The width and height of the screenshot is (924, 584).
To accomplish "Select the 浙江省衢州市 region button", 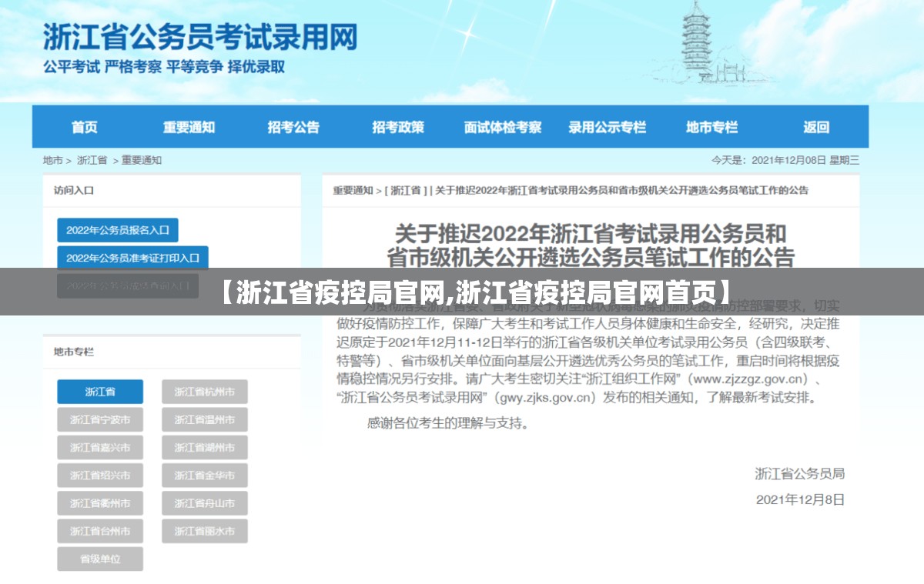I will tap(100, 503).
